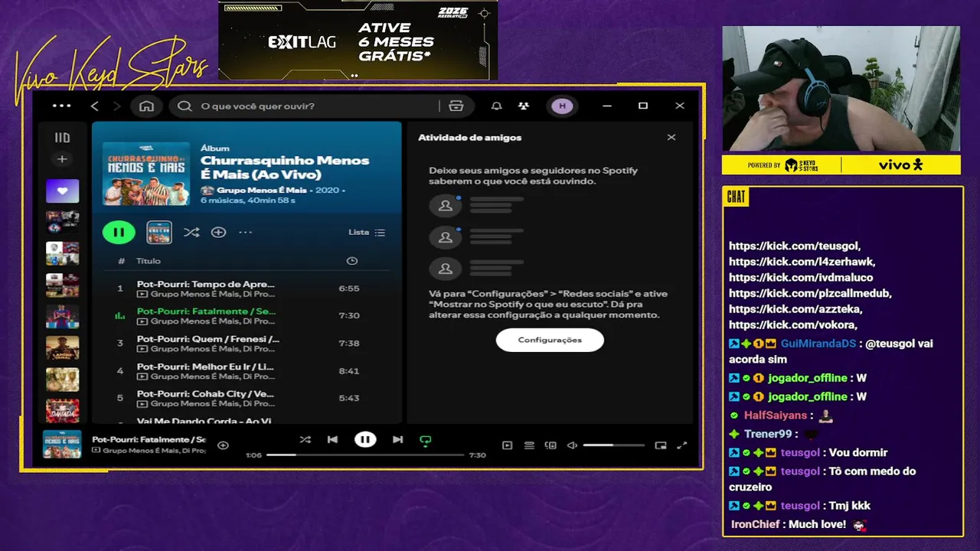Click the large Churrasquinho album cover
This screenshot has height=551, width=980.
[x=146, y=173]
